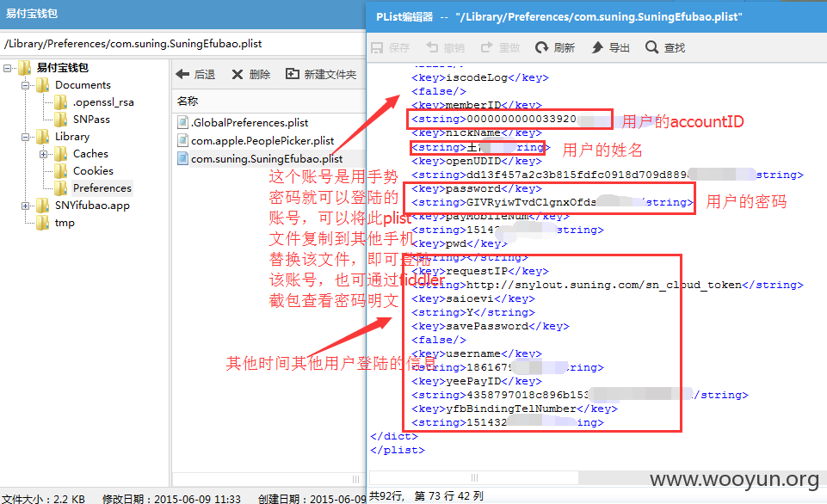Viewport: 827px width, 504px height.
Task: Select the Caches folder
Action: [x=90, y=154]
